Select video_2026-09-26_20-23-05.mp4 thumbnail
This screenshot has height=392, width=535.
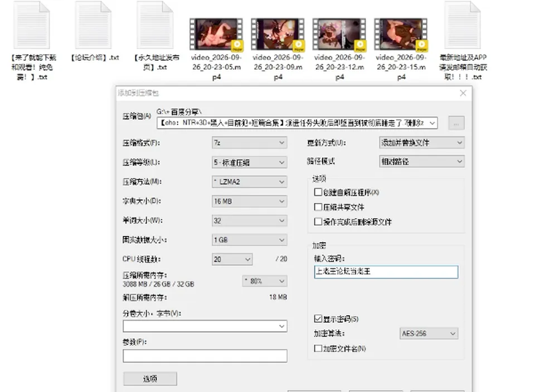click(x=216, y=35)
